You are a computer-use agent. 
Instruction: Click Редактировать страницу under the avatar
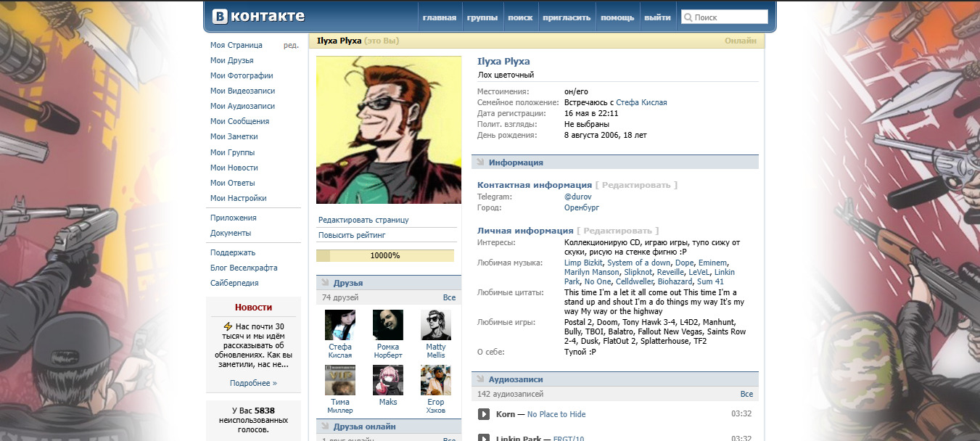(x=363, y=220)
